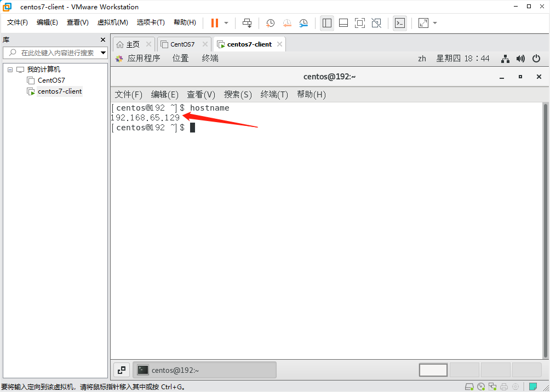550x392 pixels.
Task: Close the centos7-client tab
Action: coord(279,44)
